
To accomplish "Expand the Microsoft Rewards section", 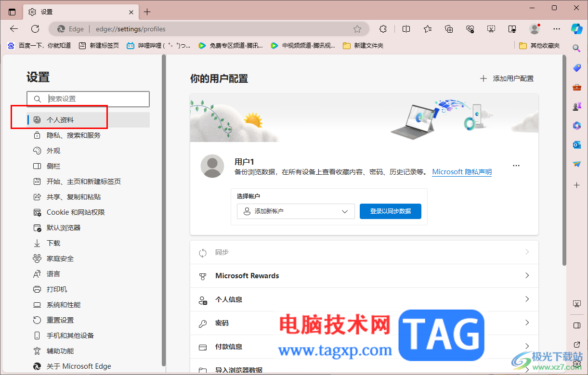I will 364,275.
